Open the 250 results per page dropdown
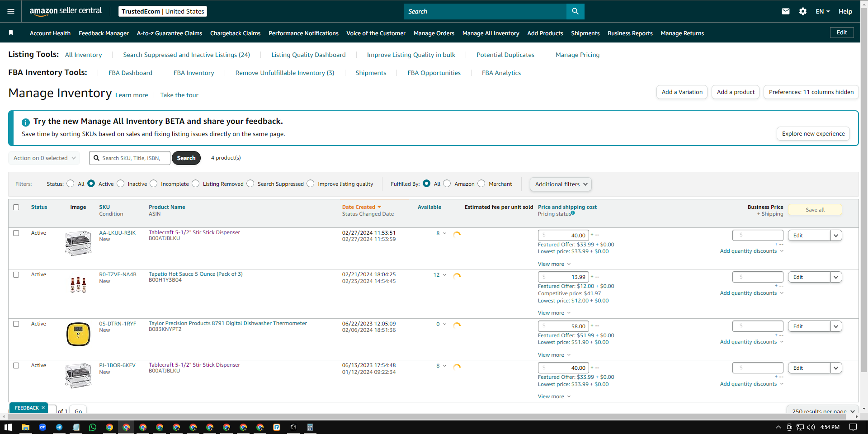The image size is (868, 434). tap(823, 410)
